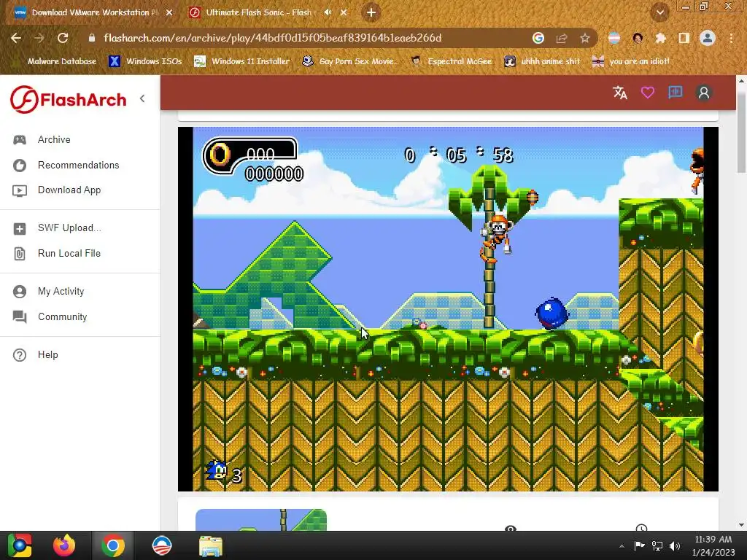Open the user account icon in header
Image resolution: width=747 pixels, height=560 pixels.
(704, 93)
